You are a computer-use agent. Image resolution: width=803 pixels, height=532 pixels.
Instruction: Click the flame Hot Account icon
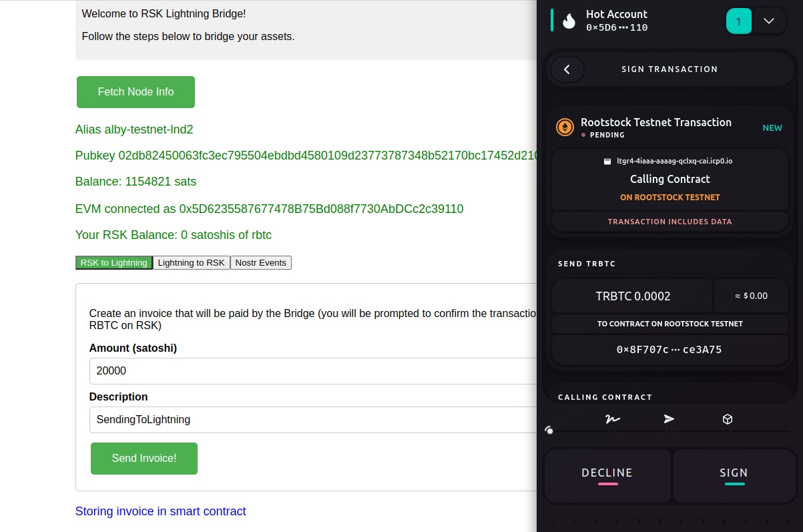point(569,21)
